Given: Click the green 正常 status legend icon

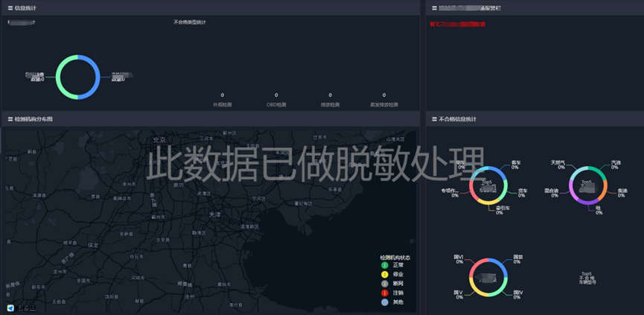Looking at the screenshot, I should tap(385, 265).
